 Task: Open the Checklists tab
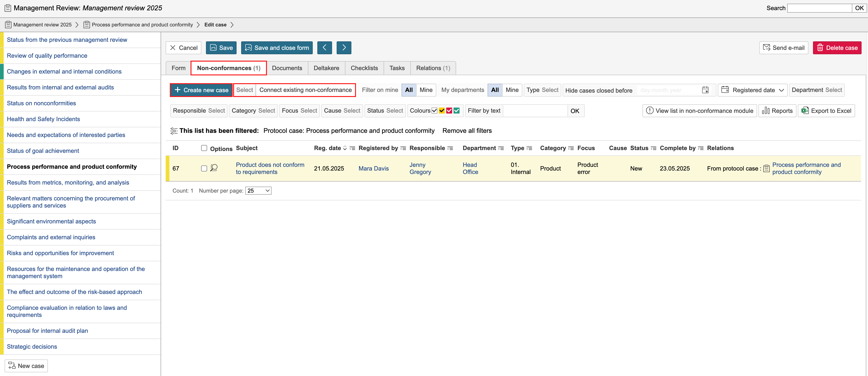[364, 68]
